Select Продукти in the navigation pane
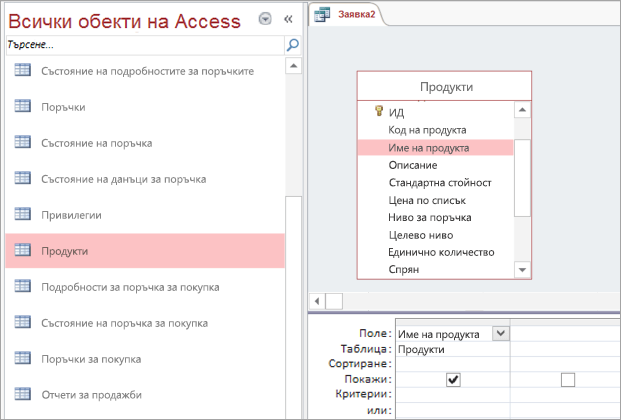The image size is (621, 420). coord(145,251)
